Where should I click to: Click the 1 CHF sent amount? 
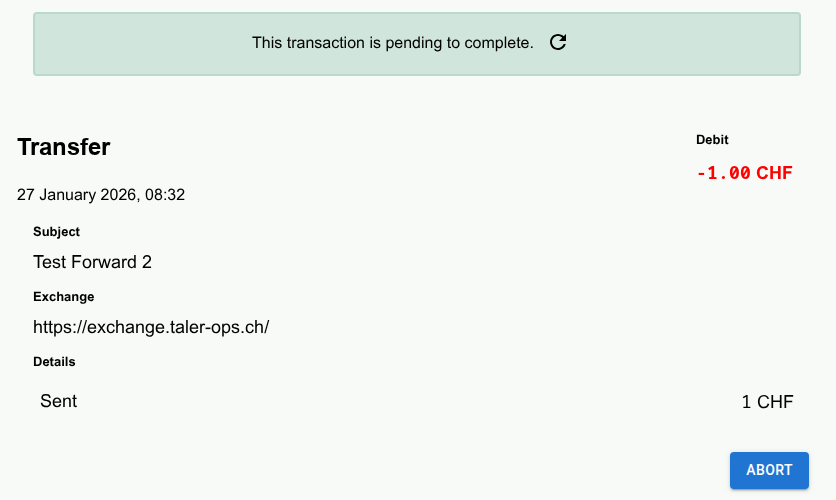click(767, 403)
